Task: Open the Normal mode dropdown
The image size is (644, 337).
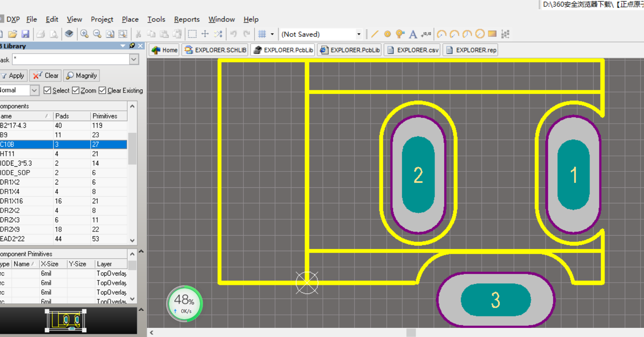Action: coord(34,90)
